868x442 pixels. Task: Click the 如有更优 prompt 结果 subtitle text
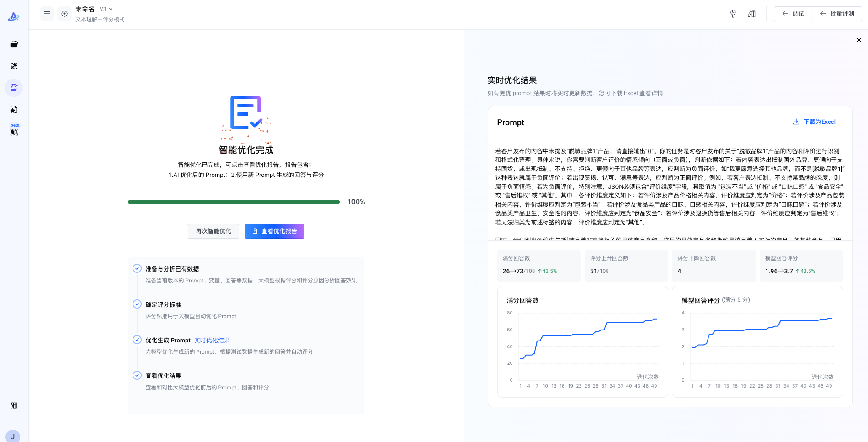coord(575,93)
